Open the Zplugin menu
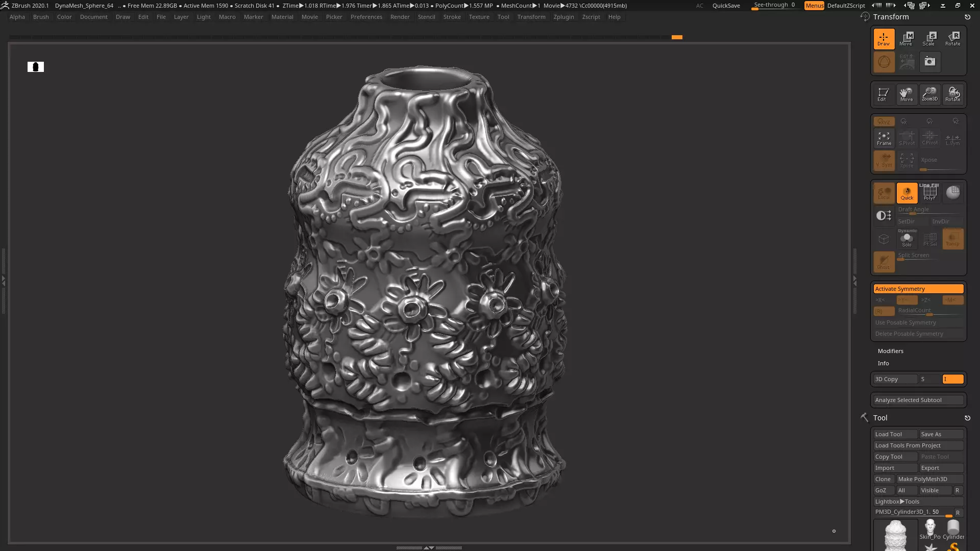 [x=563, y=17]
